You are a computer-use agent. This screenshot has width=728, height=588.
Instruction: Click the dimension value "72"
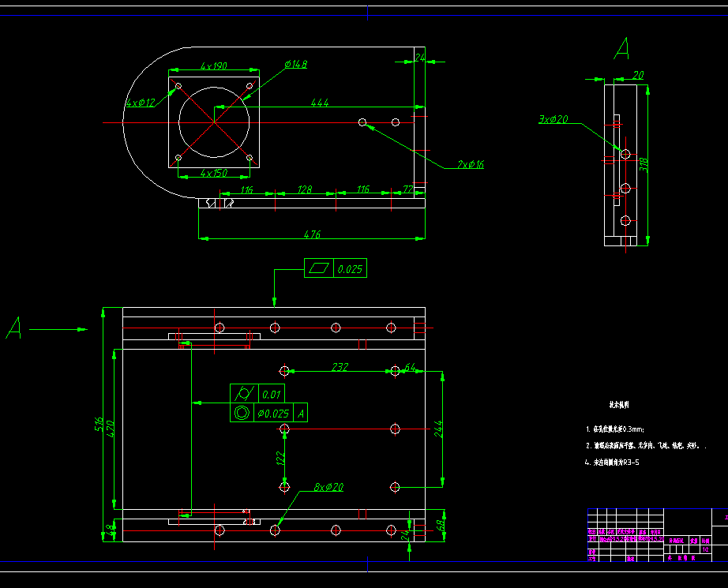pos(408,189)
